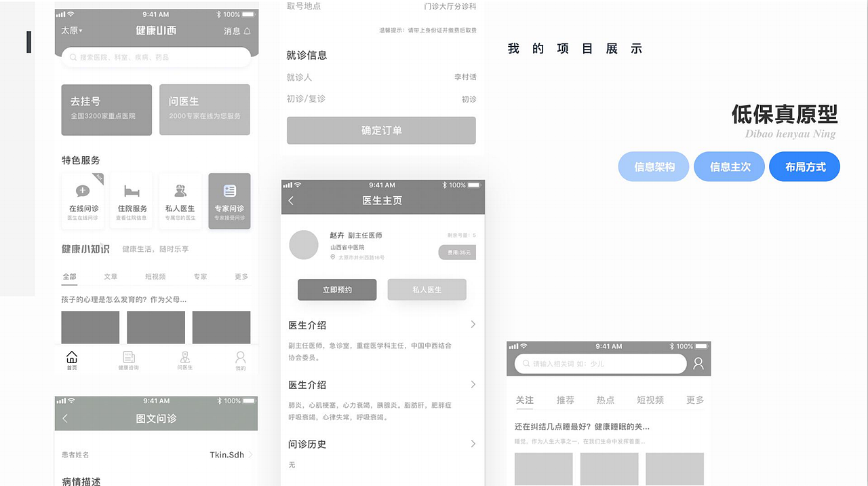This screenshot has height=486, width=868.
Task: Open the 私人医生 service icon
Action: tap(180, 200)
